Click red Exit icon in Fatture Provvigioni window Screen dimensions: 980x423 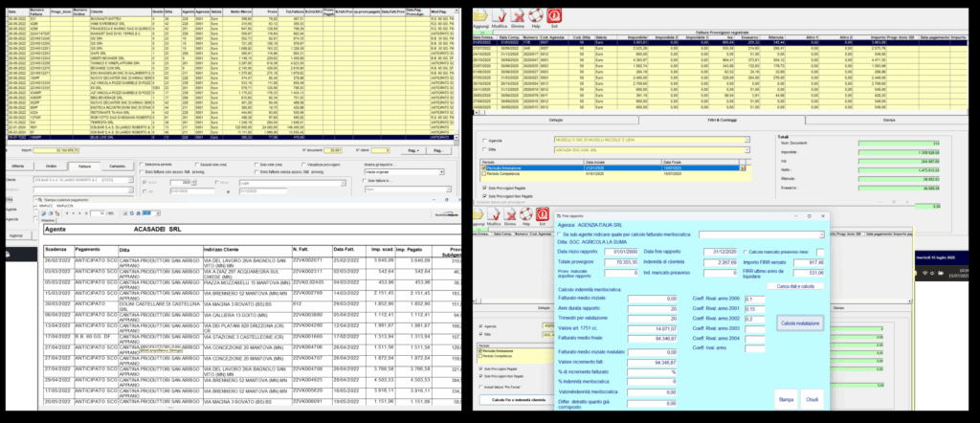coord(554,15)
